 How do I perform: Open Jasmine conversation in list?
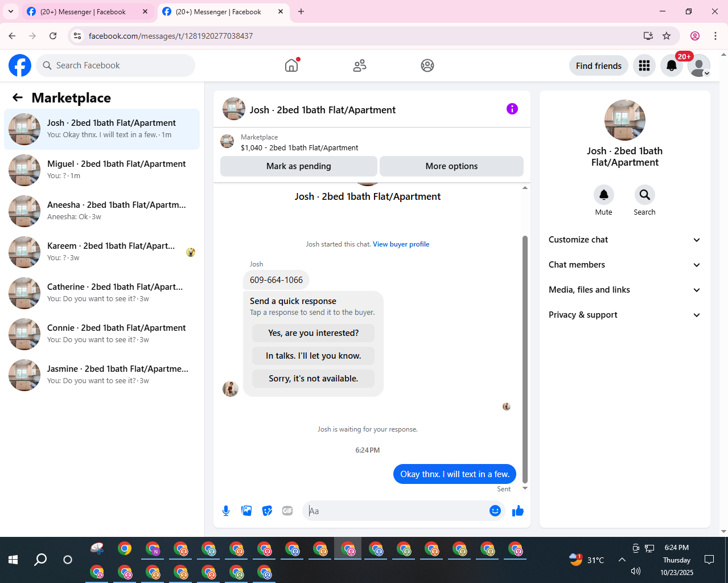point(102,375)
